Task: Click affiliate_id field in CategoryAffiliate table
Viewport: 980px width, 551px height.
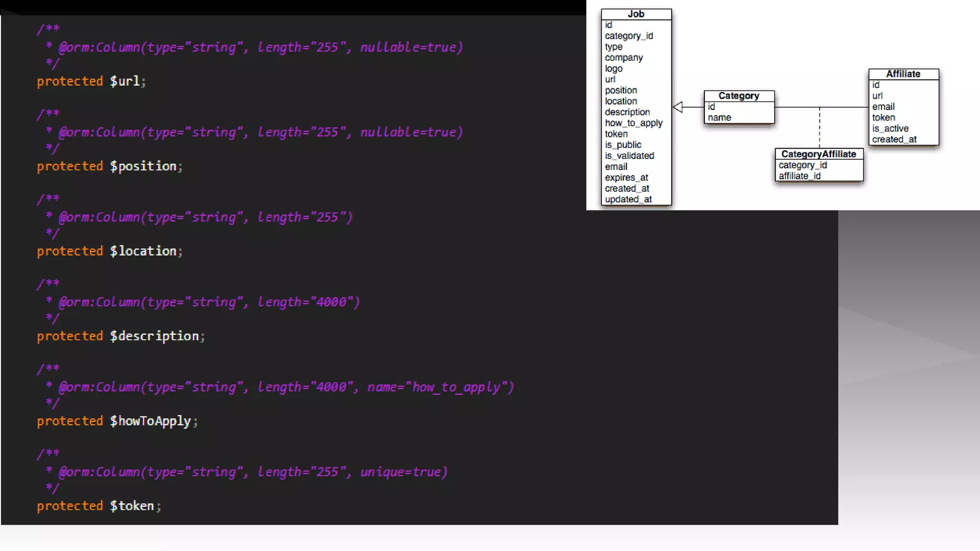Action: pyautogui.click(x=800, y=176)
